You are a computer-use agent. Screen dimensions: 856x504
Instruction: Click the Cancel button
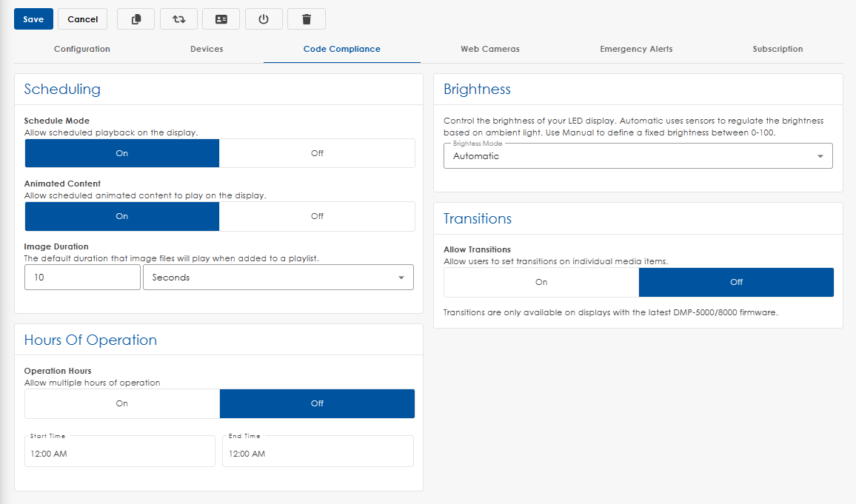click(x=82, y=19)
